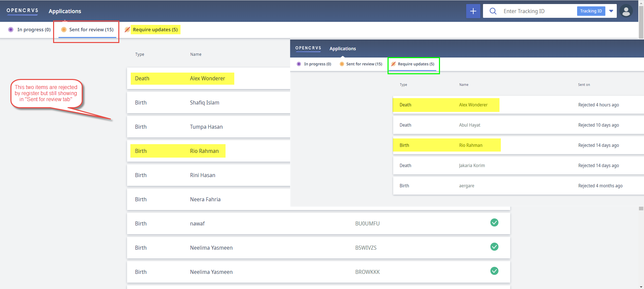Click the Require updates pencil icon
Image resolution: width=644 pixels, height=289 pixels.
(127, 30)
